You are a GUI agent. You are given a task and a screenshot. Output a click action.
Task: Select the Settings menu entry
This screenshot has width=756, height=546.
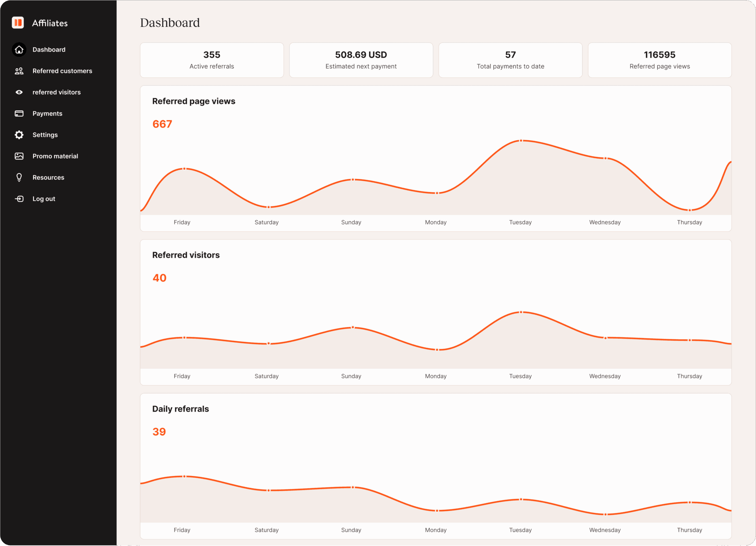point(45,135)
